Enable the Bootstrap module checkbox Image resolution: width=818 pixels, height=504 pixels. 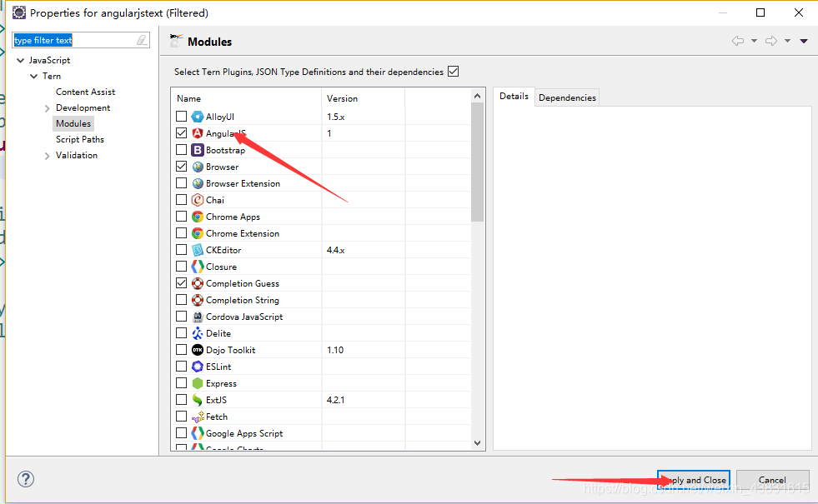(x=181, y=150)
